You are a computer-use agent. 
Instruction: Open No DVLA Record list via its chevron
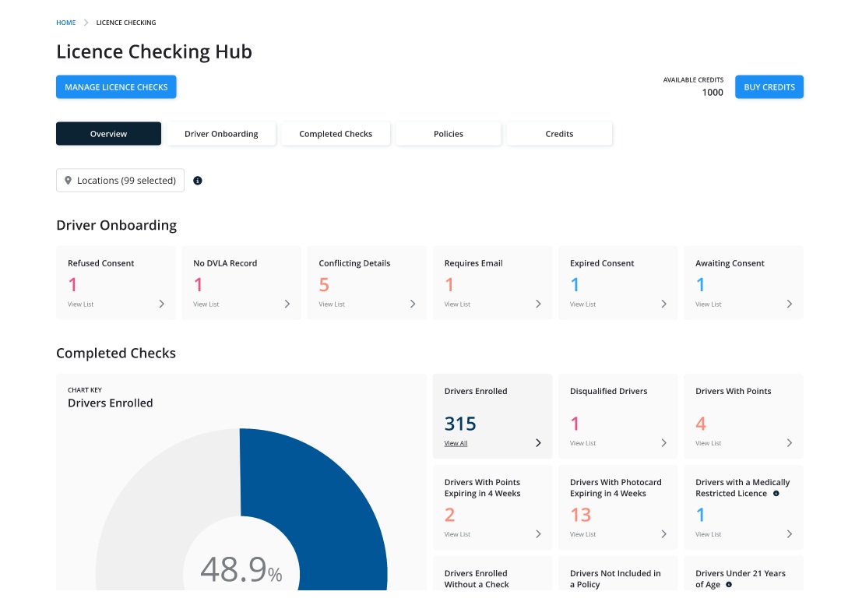point(287,304)
